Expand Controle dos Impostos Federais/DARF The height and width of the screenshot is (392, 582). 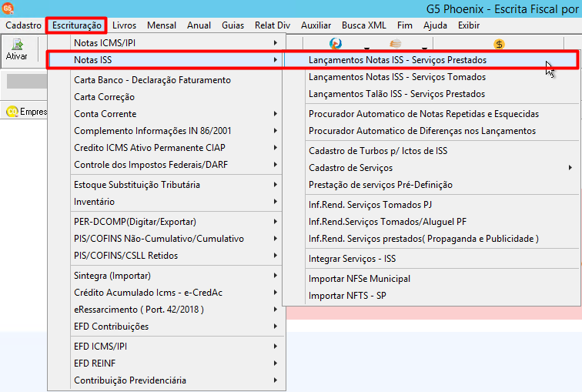click(x=166, y=165)
